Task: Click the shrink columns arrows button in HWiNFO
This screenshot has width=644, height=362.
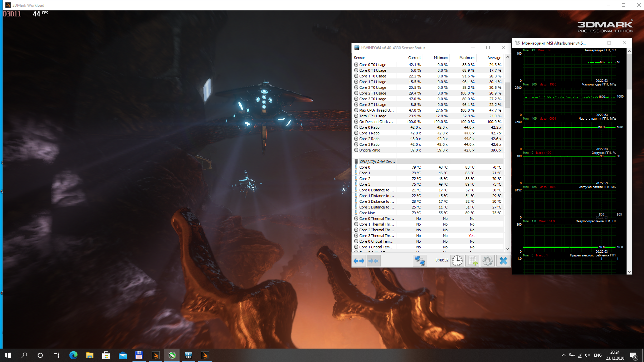Action: [373, 261]
